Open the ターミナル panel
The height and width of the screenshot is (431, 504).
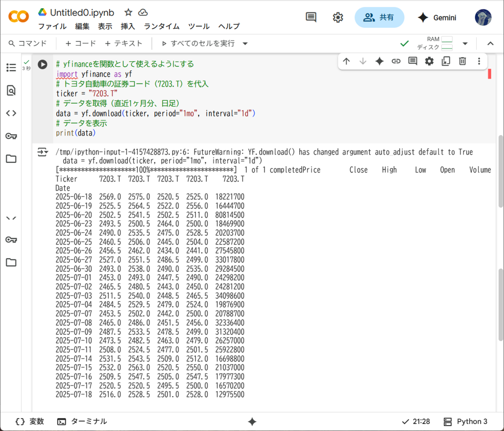click(82, 421)
